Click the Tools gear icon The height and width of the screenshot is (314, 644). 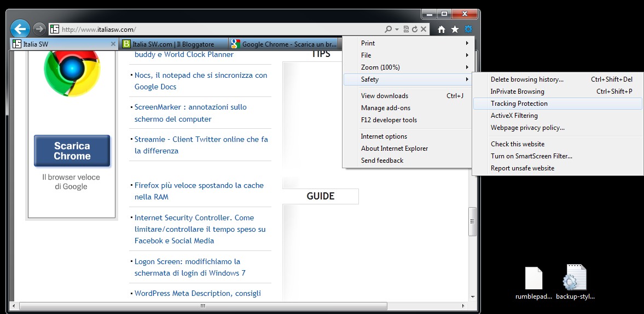468,29
